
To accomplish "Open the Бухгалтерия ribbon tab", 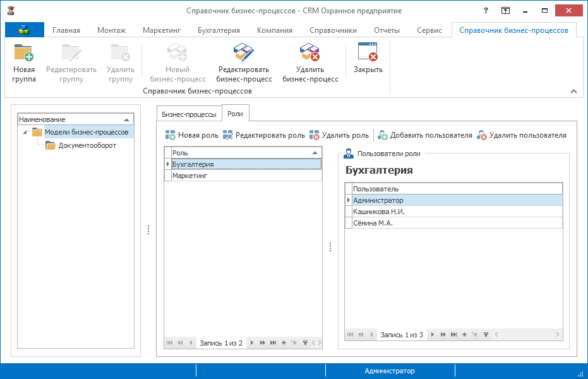I will (x=219, y=30).
